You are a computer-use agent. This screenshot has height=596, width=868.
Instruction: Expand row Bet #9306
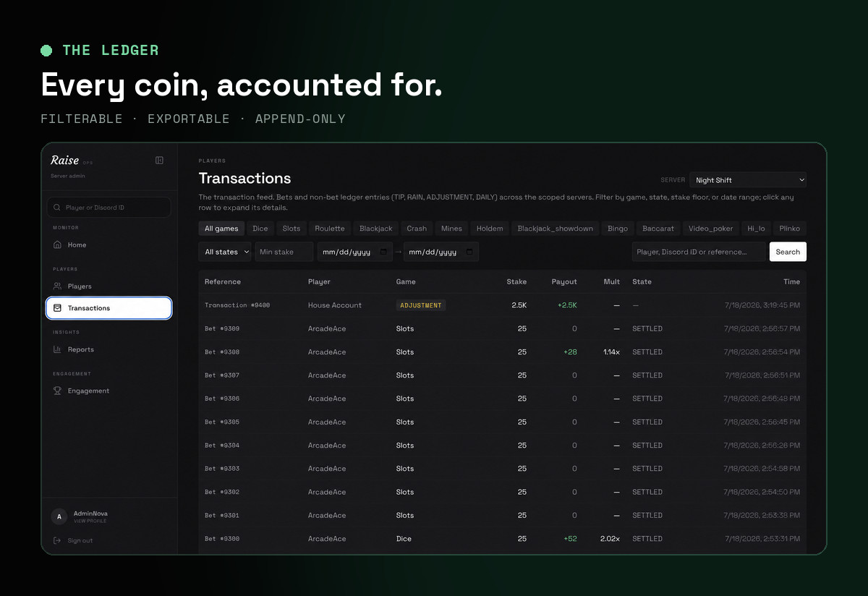click(x=502, y=399)
